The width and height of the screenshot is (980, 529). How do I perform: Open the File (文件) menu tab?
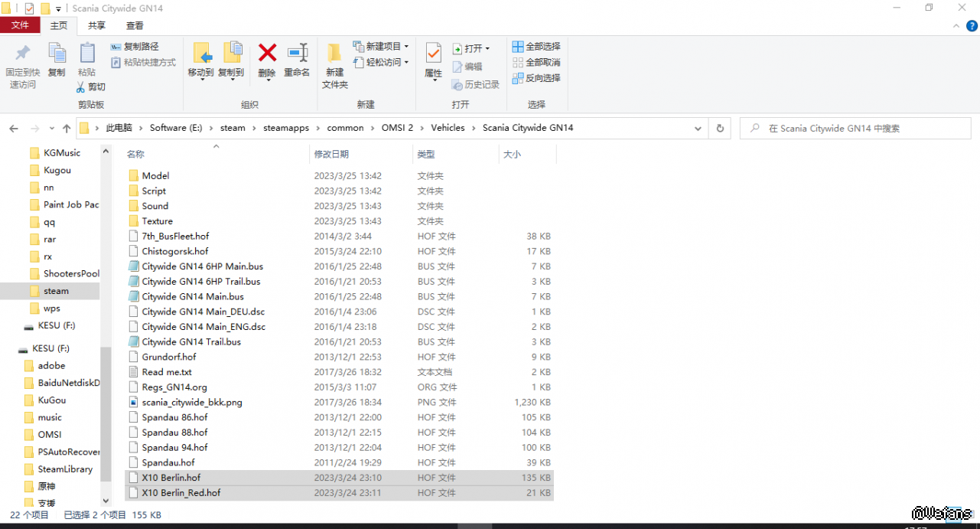pos(20,25)
